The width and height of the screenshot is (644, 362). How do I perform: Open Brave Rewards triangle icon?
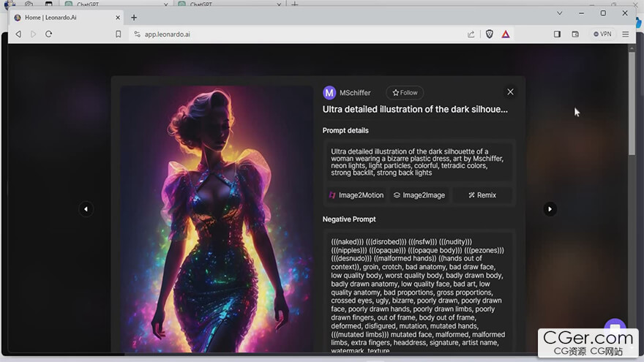click(x=506, y=34)
